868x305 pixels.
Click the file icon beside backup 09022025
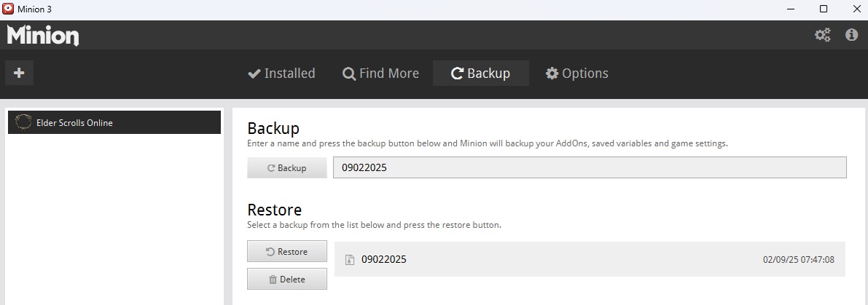point(350,260)
